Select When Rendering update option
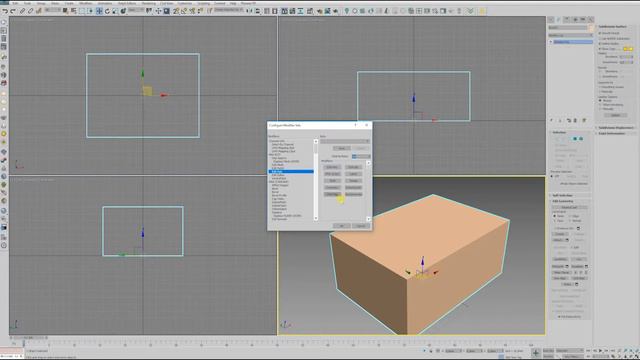640x360 pixels. [x=600, y=105]
